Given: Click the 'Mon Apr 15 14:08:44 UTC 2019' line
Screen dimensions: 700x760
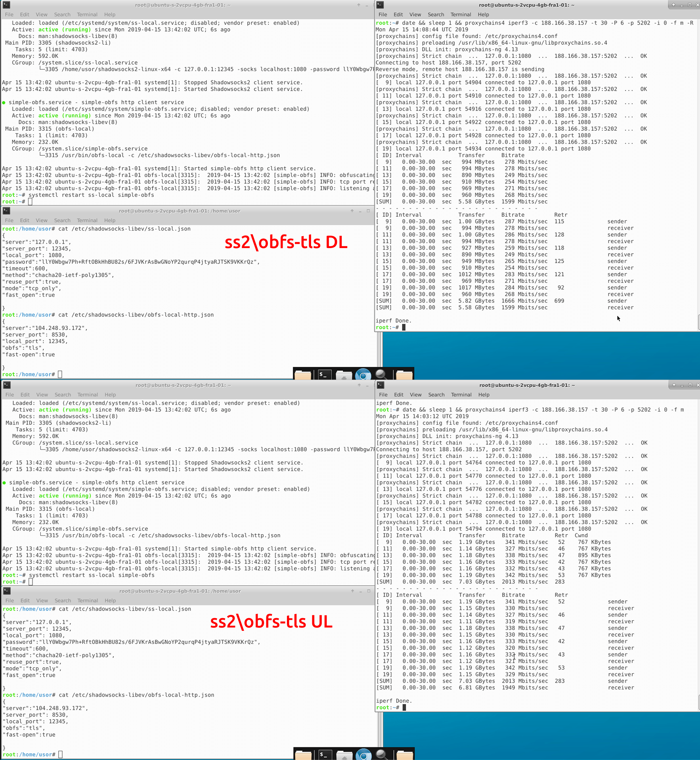Looking at the screenshot, I should tap(422, 29).
